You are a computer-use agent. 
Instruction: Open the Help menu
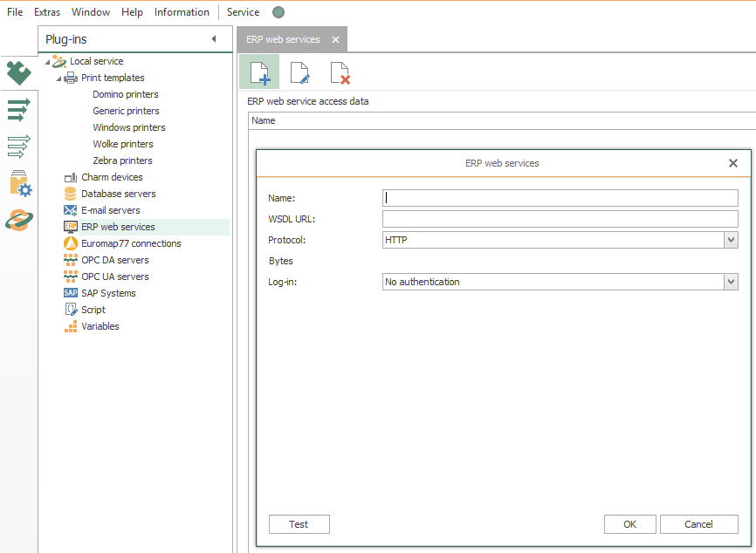pos(132,12)
